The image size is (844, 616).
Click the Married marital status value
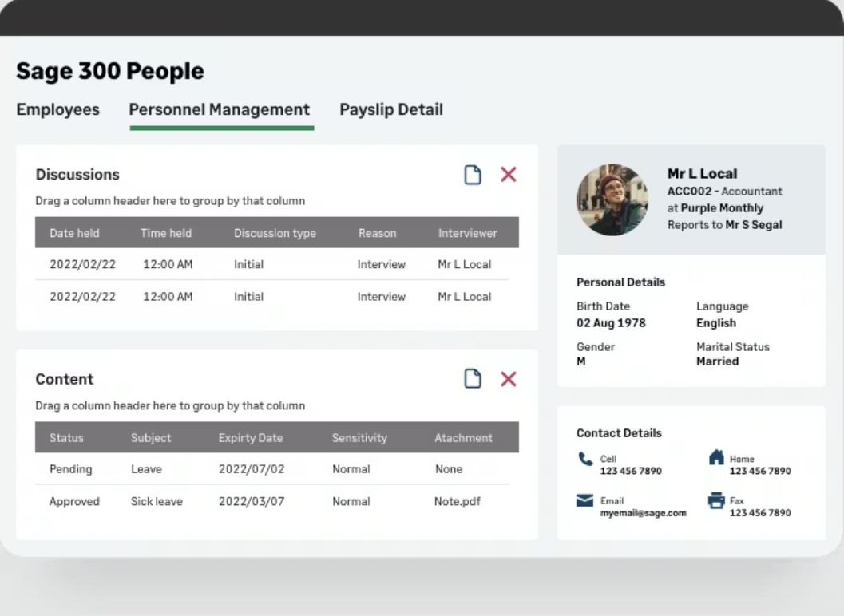(x=718, y=361)
